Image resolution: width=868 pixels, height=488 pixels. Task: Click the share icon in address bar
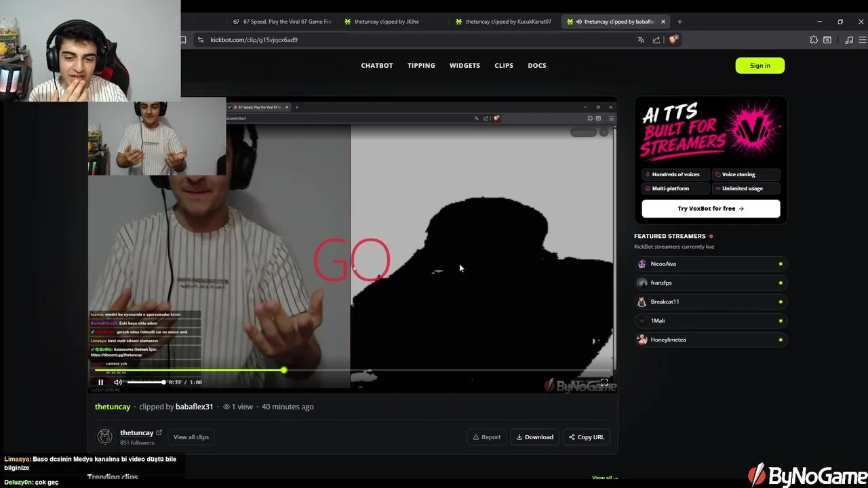click(x=656, y=40)
